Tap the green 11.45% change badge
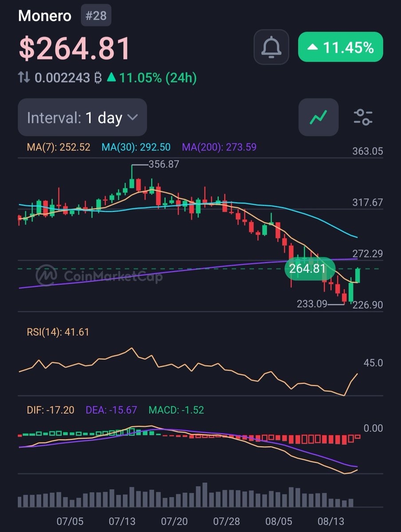 pos(340,47)
